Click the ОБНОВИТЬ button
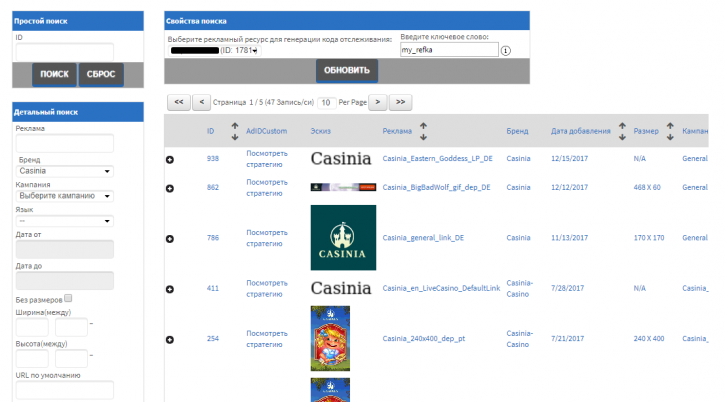 tap(347, 71)
